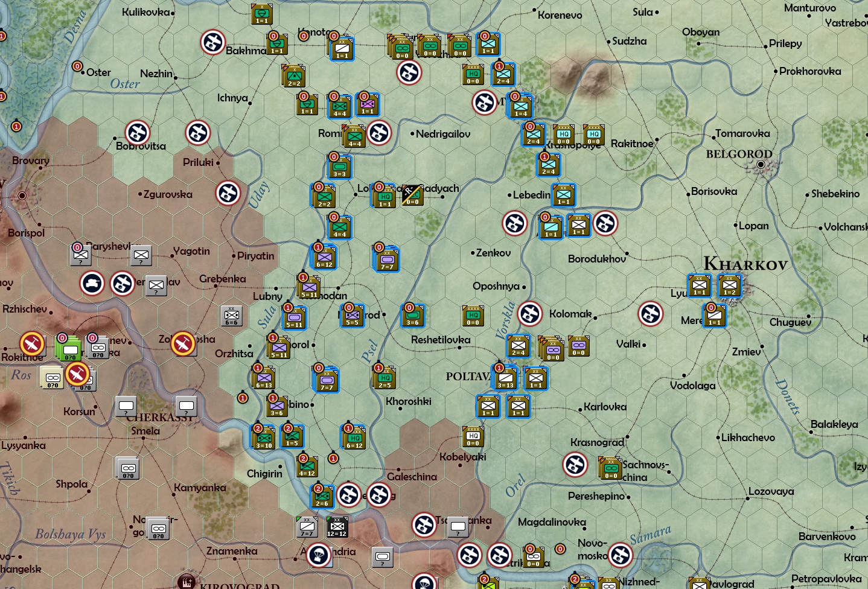
Task: Select the unknown gray unit at Tsarichanka
Action: coord(458,527)
